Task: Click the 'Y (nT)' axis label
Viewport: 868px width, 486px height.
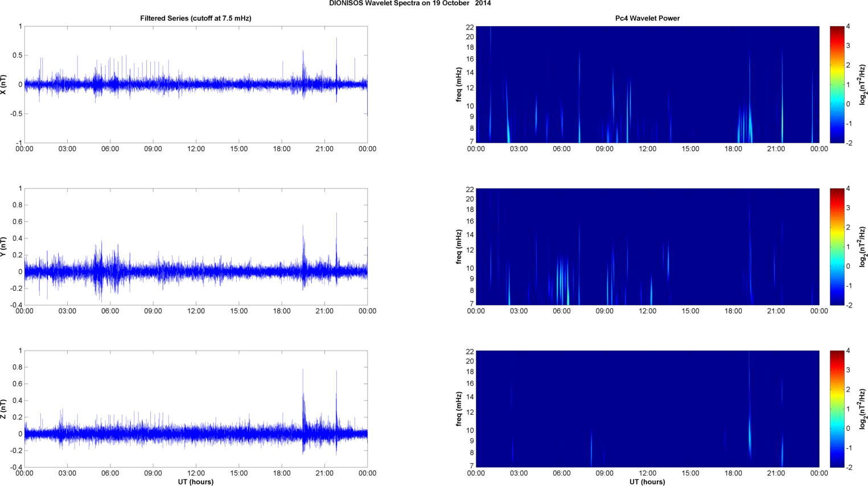Action: click(4, 246)
